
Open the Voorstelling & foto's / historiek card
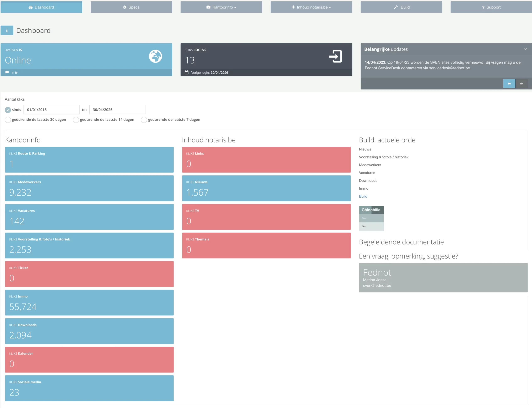pyautogui.click(x=89, y=246)
